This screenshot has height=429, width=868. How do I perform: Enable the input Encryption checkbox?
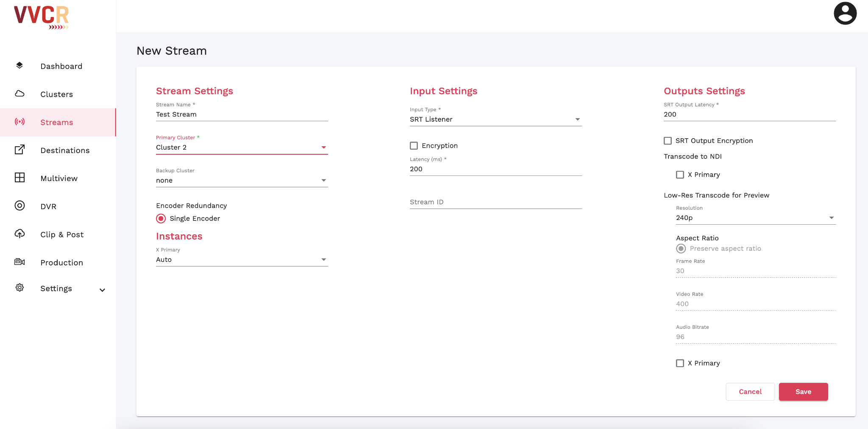[414, 146]
